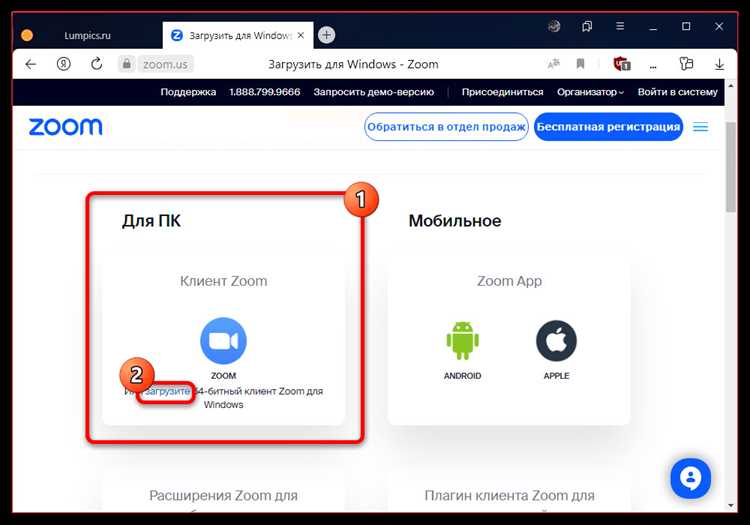Click the ANDROID label

click(463, 376)
